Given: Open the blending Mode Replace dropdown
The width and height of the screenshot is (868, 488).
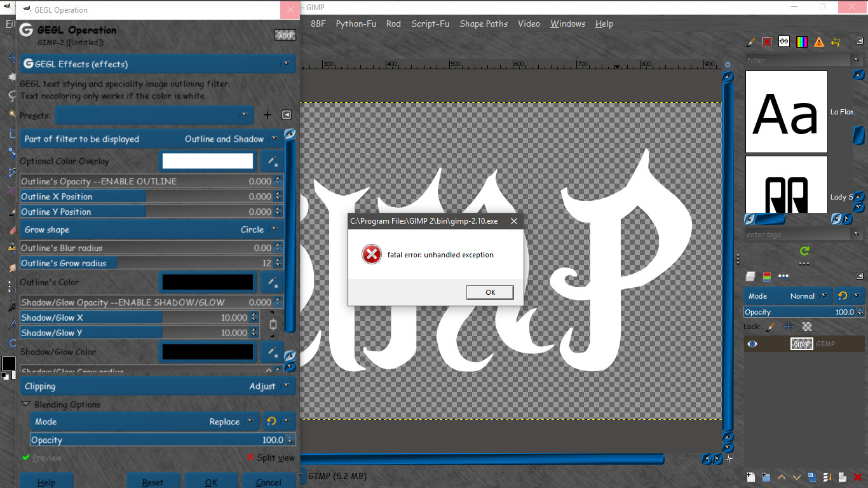Looking at the screenshot, I should [145, 421].
